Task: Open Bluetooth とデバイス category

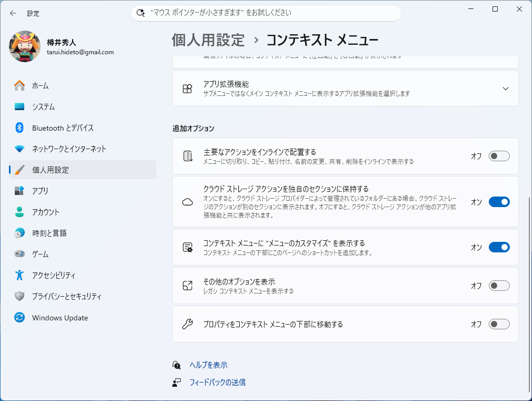Action: (x=83, y=128)
